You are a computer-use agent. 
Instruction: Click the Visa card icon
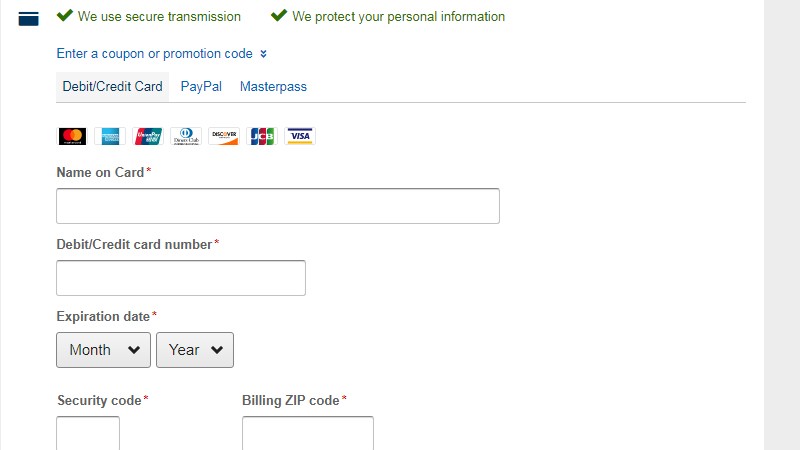pos(300,136)
